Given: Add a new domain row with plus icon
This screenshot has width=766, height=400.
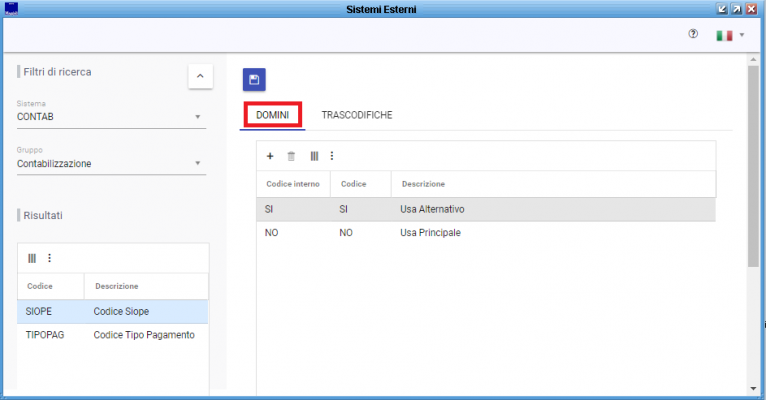Looking at the screenshot, I should [270, 156].
